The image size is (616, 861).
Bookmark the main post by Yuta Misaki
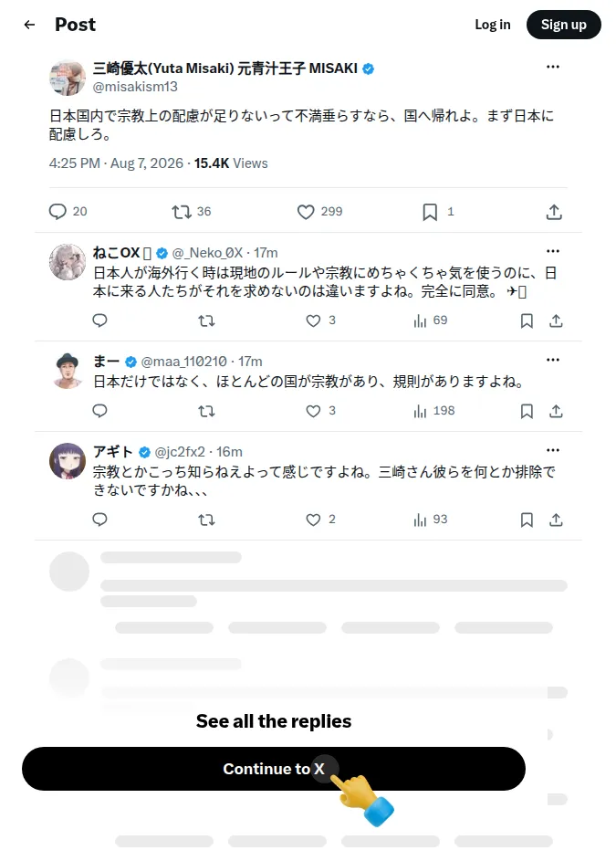pyautogui.click(x=430, y=212)
